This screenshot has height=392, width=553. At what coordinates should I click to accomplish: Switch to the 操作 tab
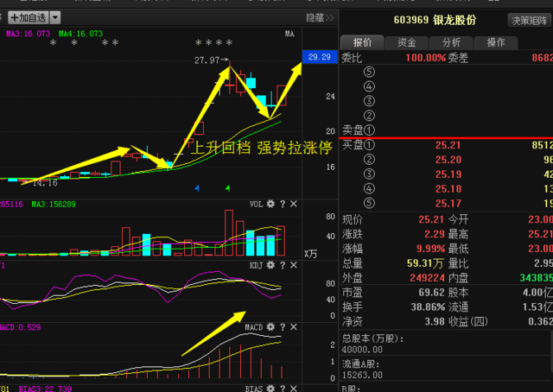[x=496, y=42]
